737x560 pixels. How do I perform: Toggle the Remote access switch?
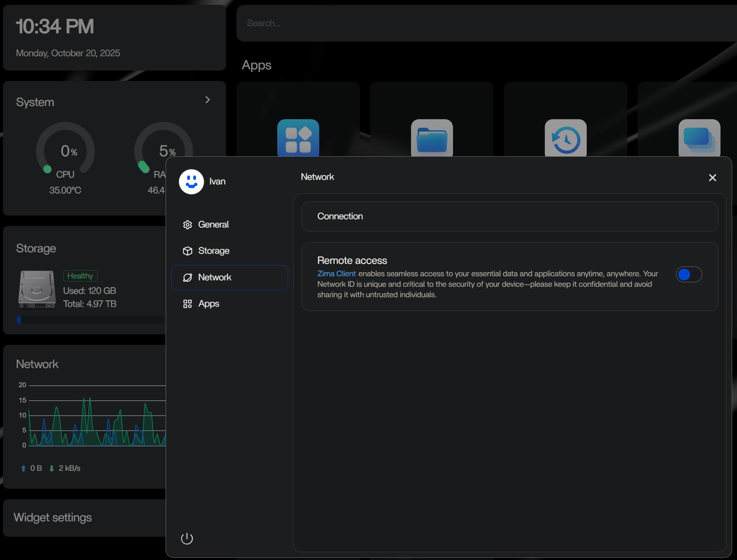pyautogui.click(x=689, y=274)
